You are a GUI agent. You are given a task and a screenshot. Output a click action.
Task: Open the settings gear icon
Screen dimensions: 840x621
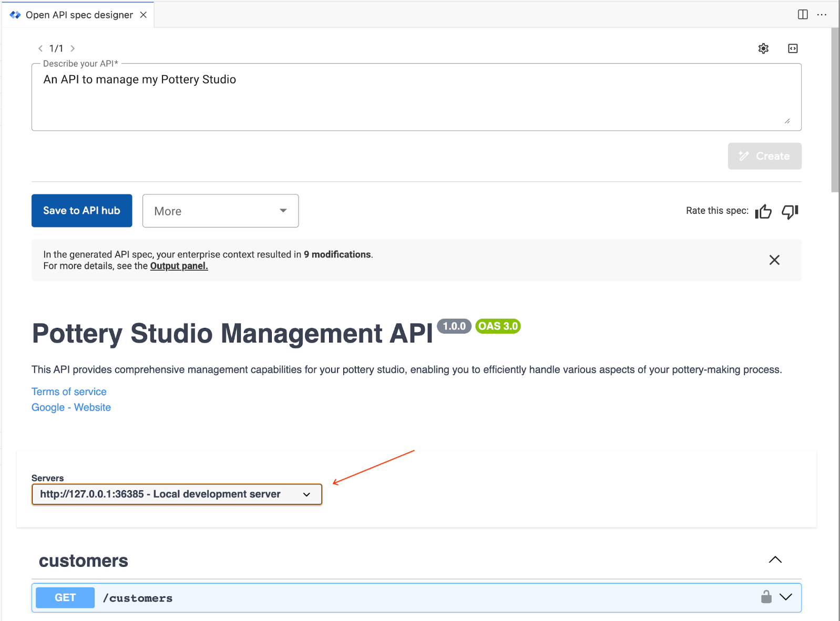click(x=763, y=48)
